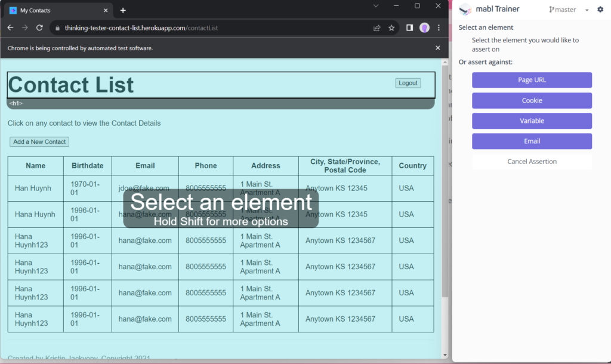Dismiss the automated test software notice
Viewport: 611px width, 364px height.
[x=437, y=48]
